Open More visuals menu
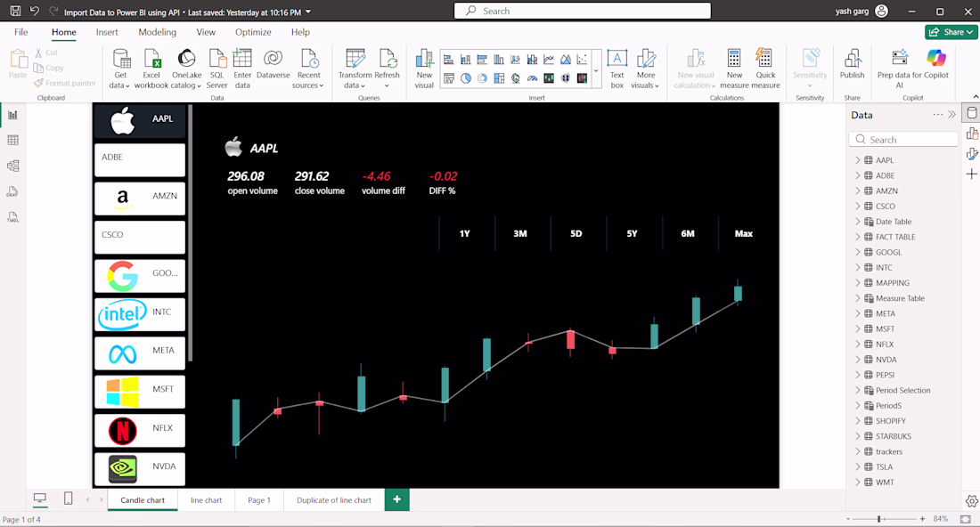Viewport: 980px width, 527px height. [x=645, y=69]
